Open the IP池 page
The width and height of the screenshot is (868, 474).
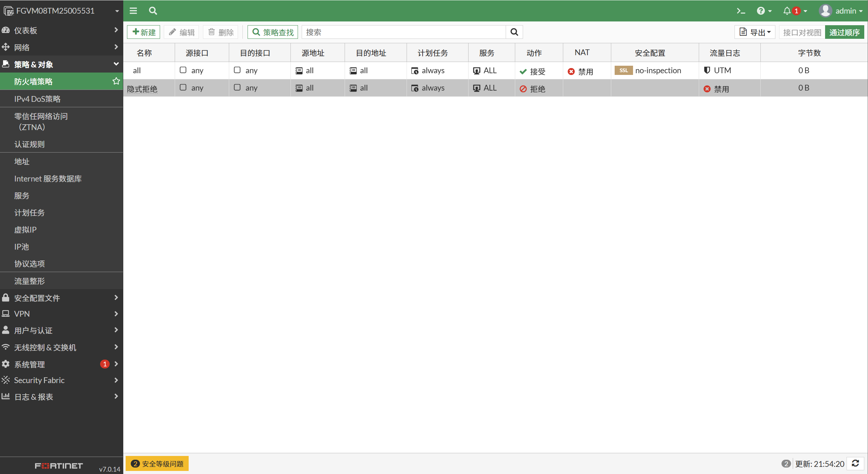coord(61,247)
